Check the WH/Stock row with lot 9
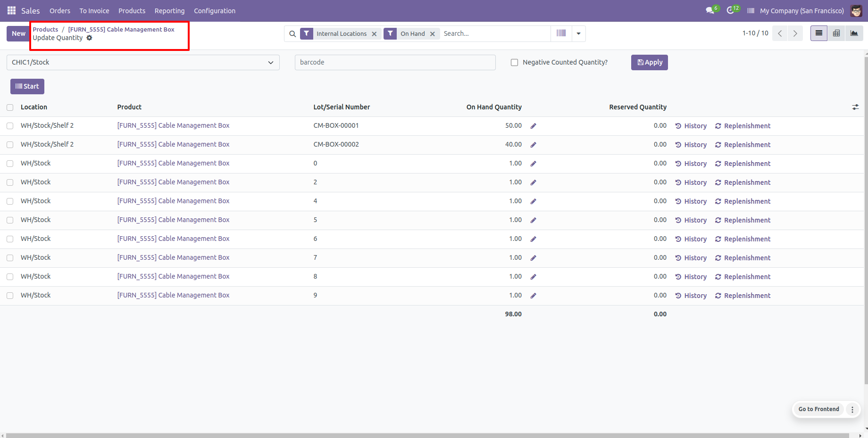This screenshot has width=868, height=438. point(10,296)
